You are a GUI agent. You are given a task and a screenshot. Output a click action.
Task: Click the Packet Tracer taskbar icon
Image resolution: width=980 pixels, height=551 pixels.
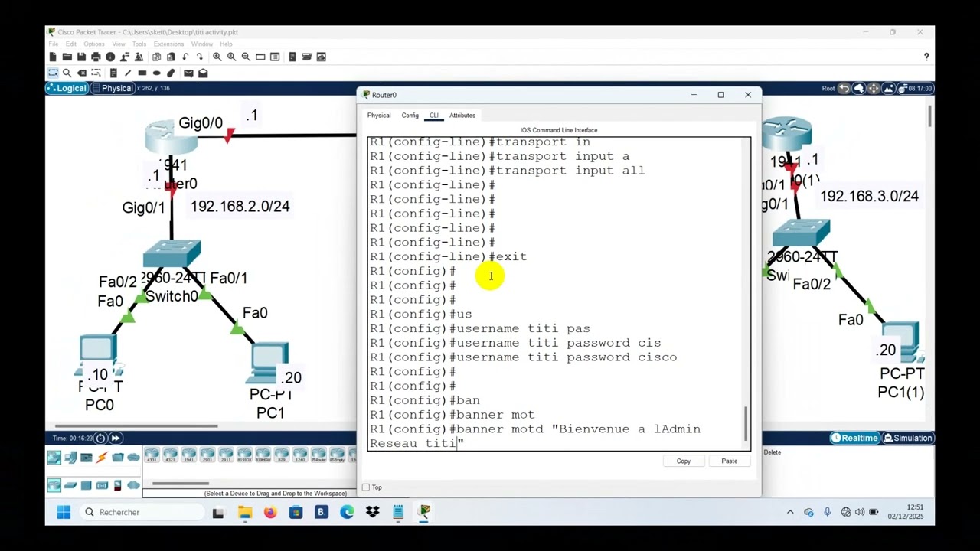pos(424,512)
